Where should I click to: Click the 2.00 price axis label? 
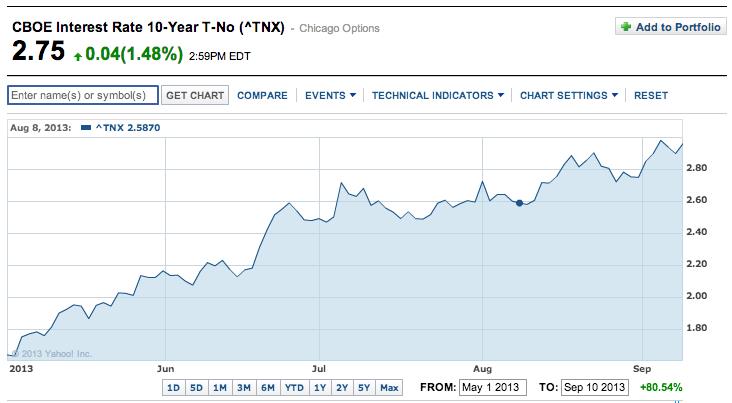[x=697, y=296]
